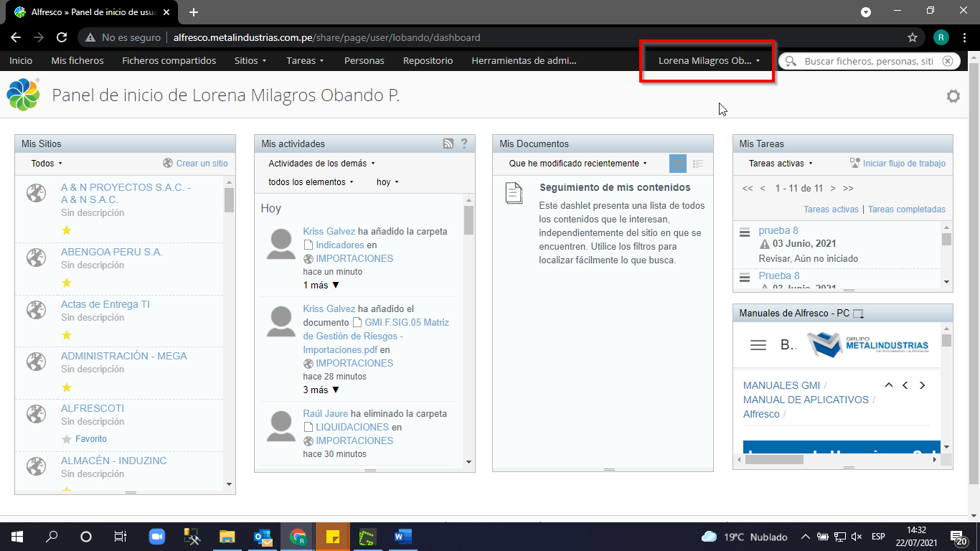Toggle favorite star for ADMINISTRACIÓN - MEGA
The image size is (980, 551).
coord(67,387)
